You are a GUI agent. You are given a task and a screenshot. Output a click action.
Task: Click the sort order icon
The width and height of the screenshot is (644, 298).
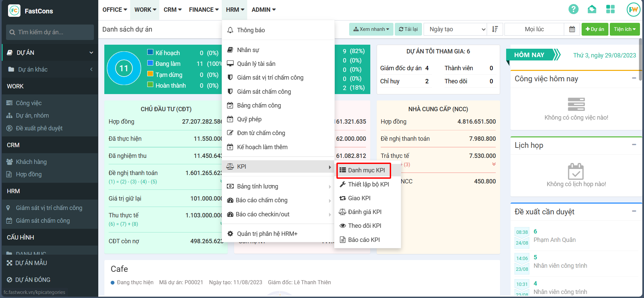coord(495,29)
